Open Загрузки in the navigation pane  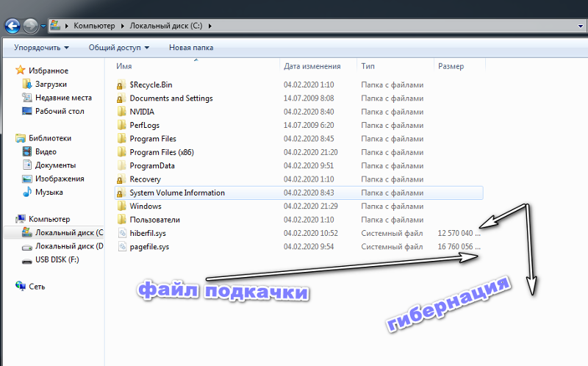(x=51, y=84)
